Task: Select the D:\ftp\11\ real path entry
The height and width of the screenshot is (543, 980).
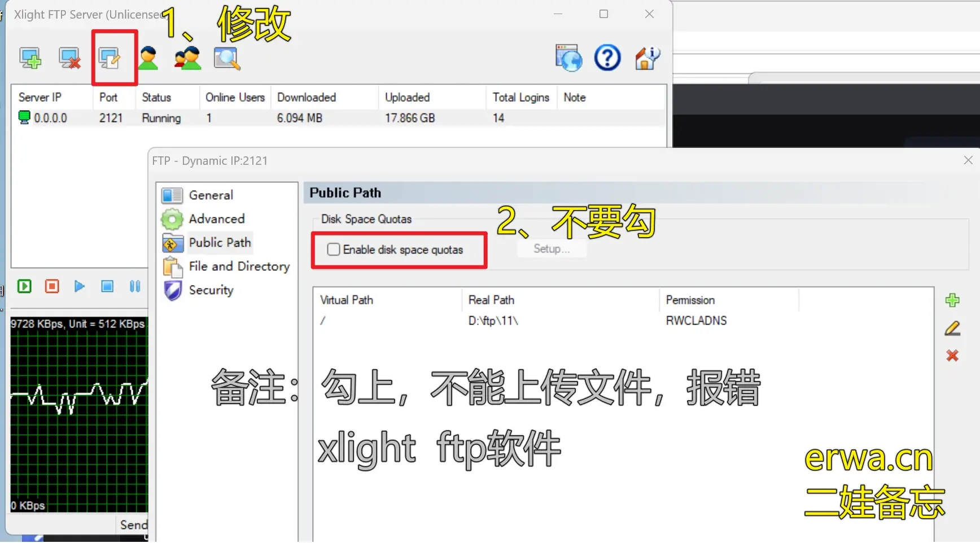Action: click(493, 321)
